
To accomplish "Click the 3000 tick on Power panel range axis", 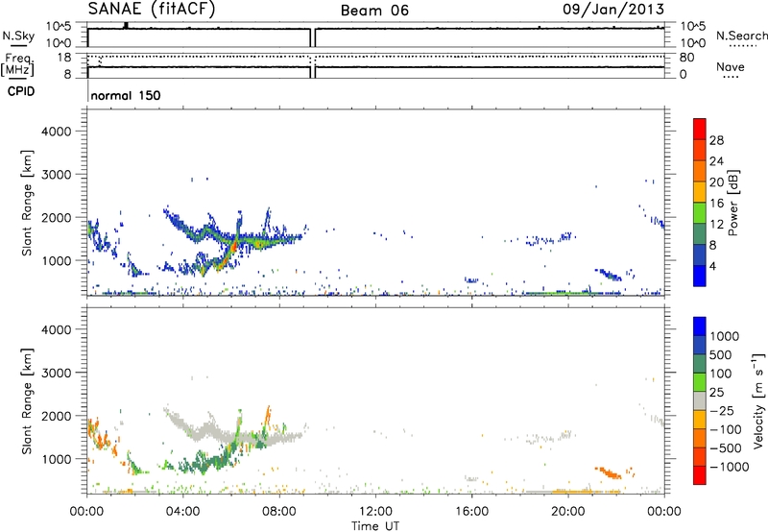I will 56,175.
